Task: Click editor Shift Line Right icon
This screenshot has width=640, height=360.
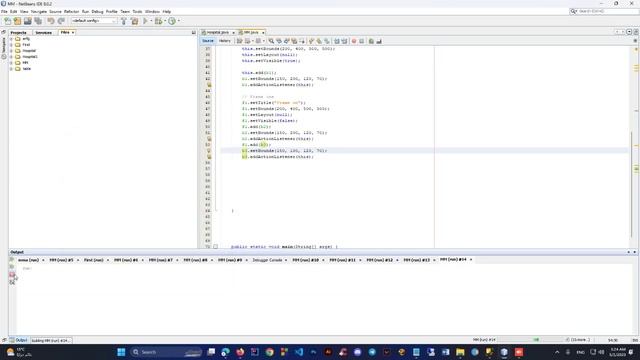Action: click(x=344, y=41)
